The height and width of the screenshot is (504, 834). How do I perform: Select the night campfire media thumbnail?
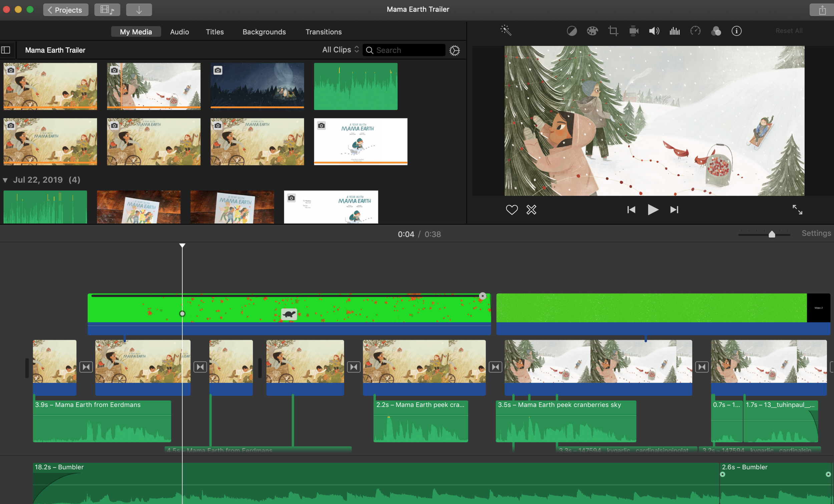[257, 86]
